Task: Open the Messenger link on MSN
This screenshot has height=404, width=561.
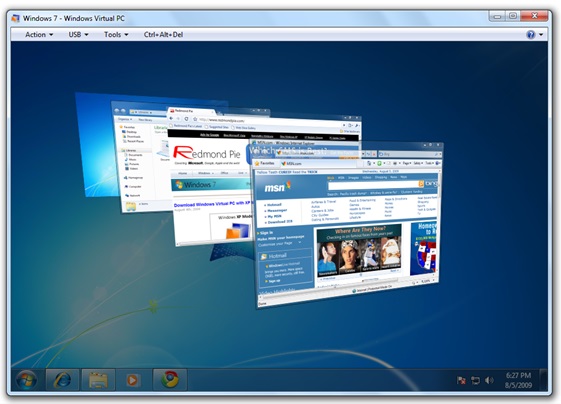Action: (x=277, y=211)
